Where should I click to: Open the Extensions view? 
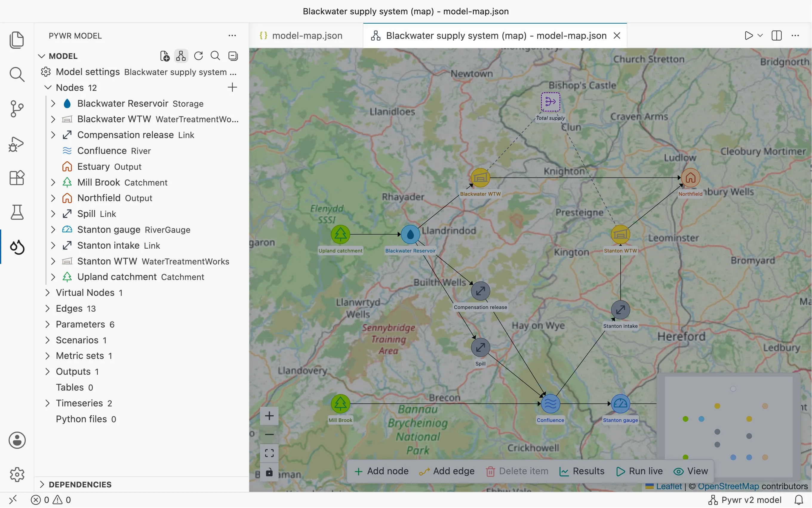(x=17, y=178)
